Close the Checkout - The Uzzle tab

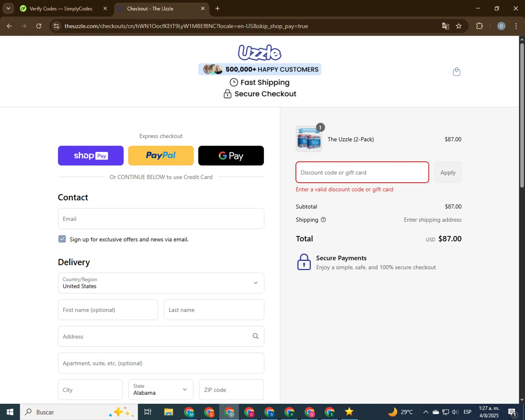(203, 8)
